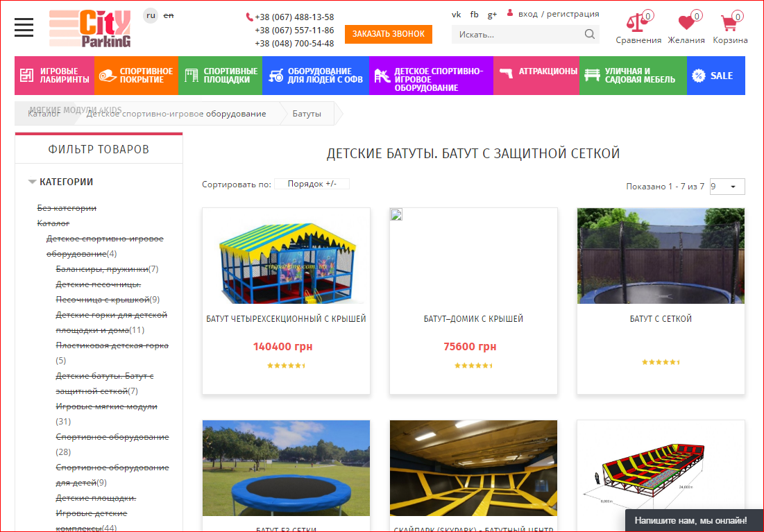Viewport: 764px width, 532px height.
Task: Filter by Спортивное оборудование для детей
Action: click(x=112, y=475)
